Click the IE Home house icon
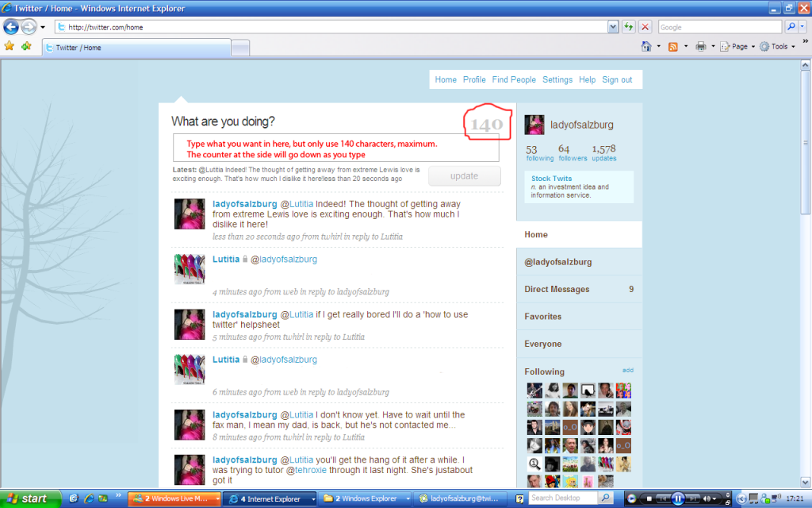Image resolution: width=812 pixels, height=508 pixels. pyautogui.click(x=646, y=46)
